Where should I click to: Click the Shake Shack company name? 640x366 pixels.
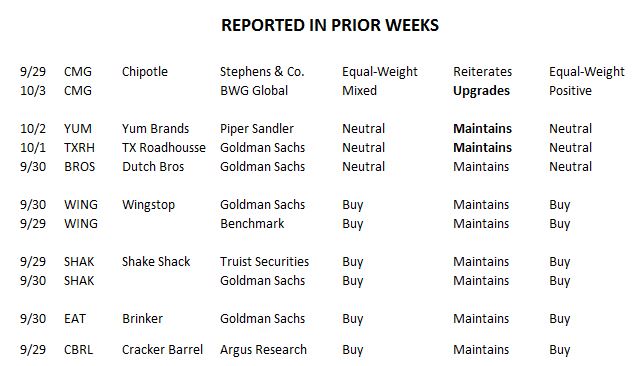tap(156, 262)
